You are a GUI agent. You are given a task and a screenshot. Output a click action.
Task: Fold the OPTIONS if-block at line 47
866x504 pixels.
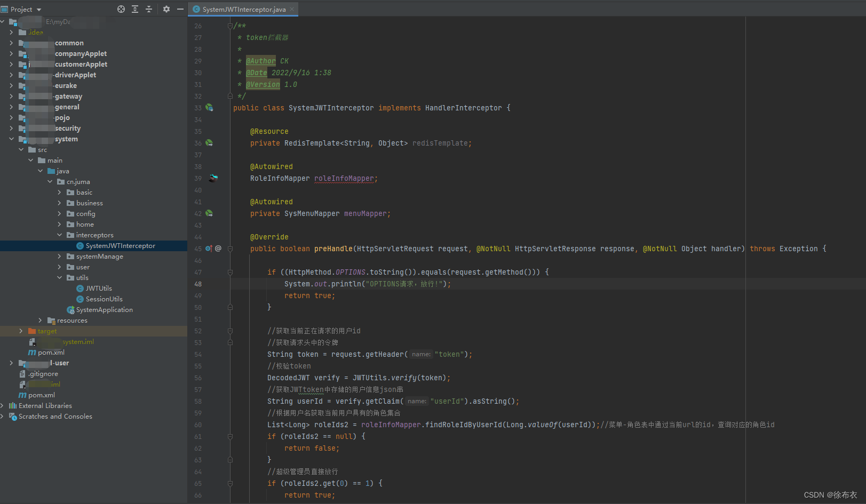pos(230,272)
